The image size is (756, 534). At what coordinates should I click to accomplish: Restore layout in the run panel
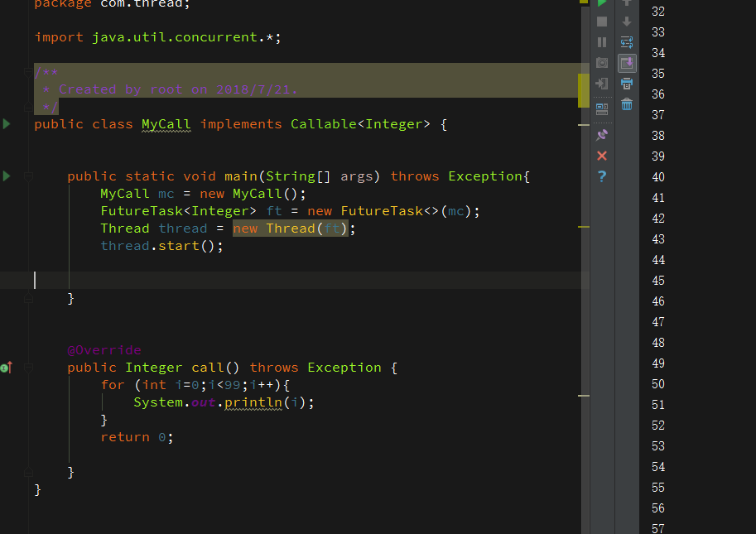coord(602,109)
